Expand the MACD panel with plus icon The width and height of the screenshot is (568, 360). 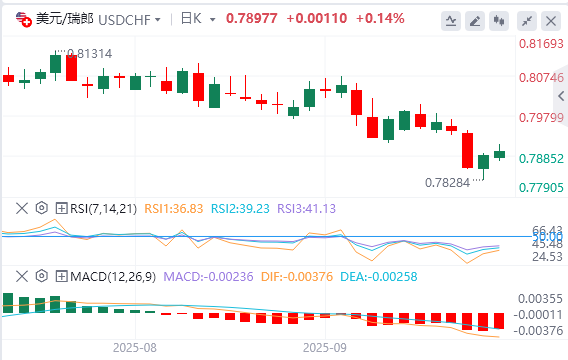point(62,277)
